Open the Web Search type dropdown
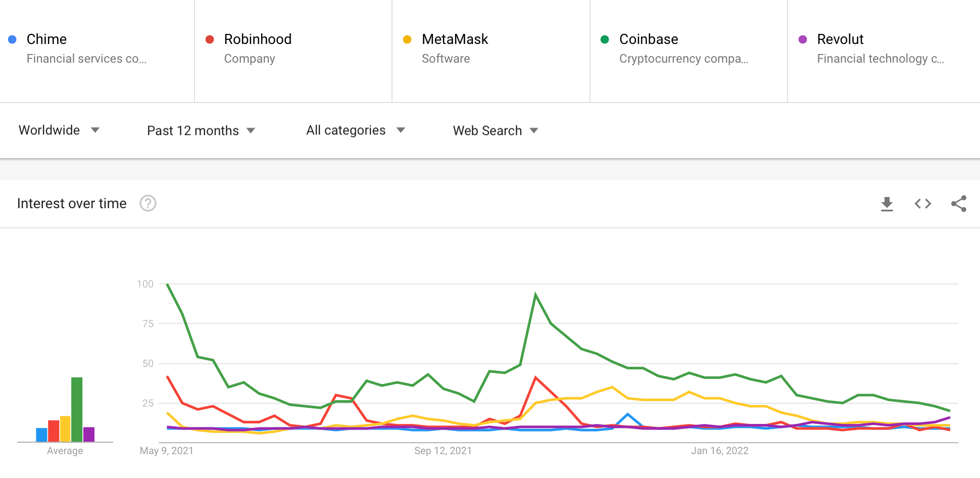 (496, 130)
